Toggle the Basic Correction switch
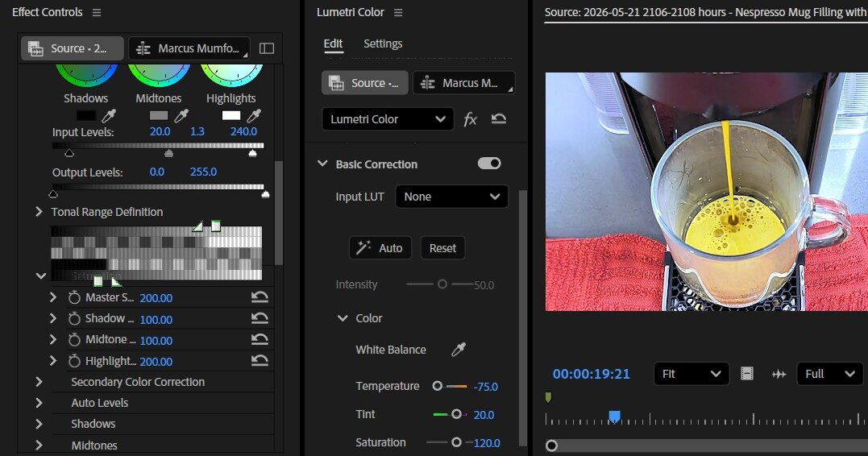The width and height of the screenshot is (868, 456). coord(489,164)
